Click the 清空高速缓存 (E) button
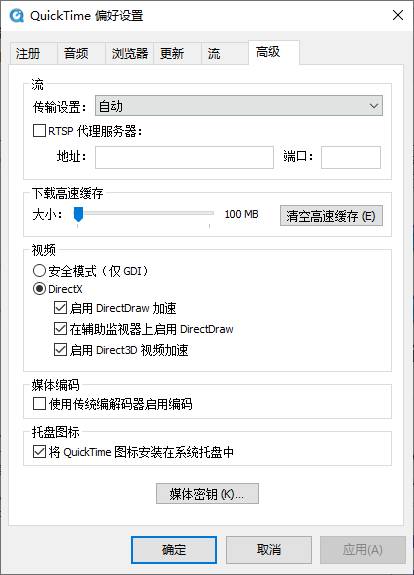Screen dimensions: 414x575 pyautogui.click(x=331, y=216)
